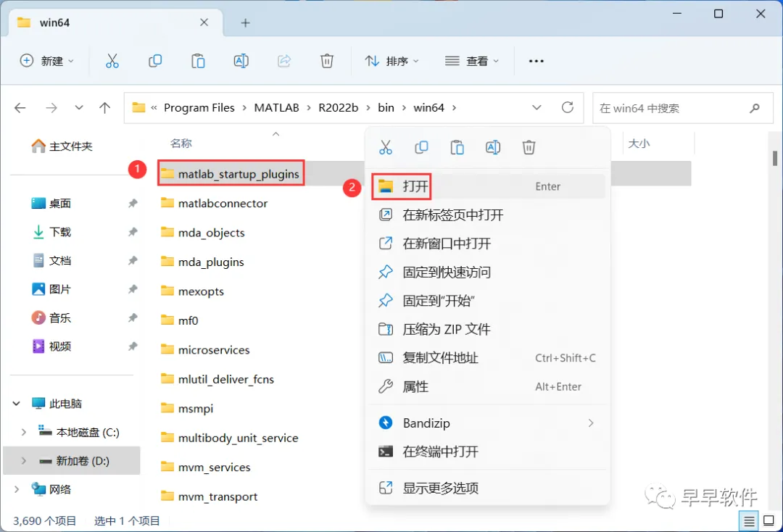Choose 压缩为 ZIP 文件 option
Screen dimensions: 783x532
coord(489,329)
